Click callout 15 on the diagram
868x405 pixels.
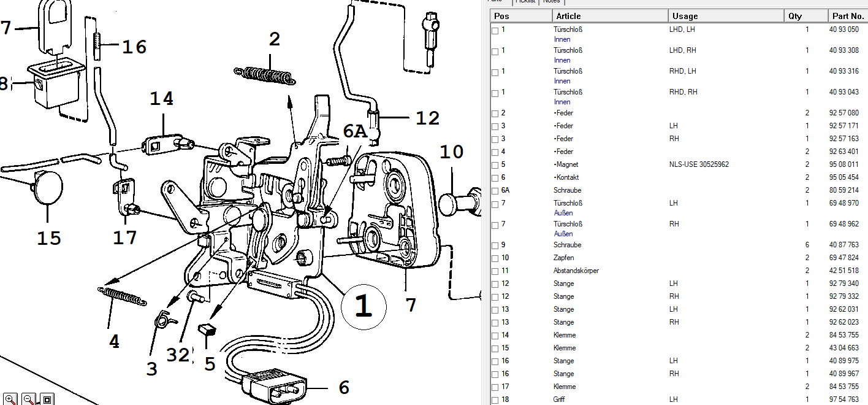pos(49,237)
